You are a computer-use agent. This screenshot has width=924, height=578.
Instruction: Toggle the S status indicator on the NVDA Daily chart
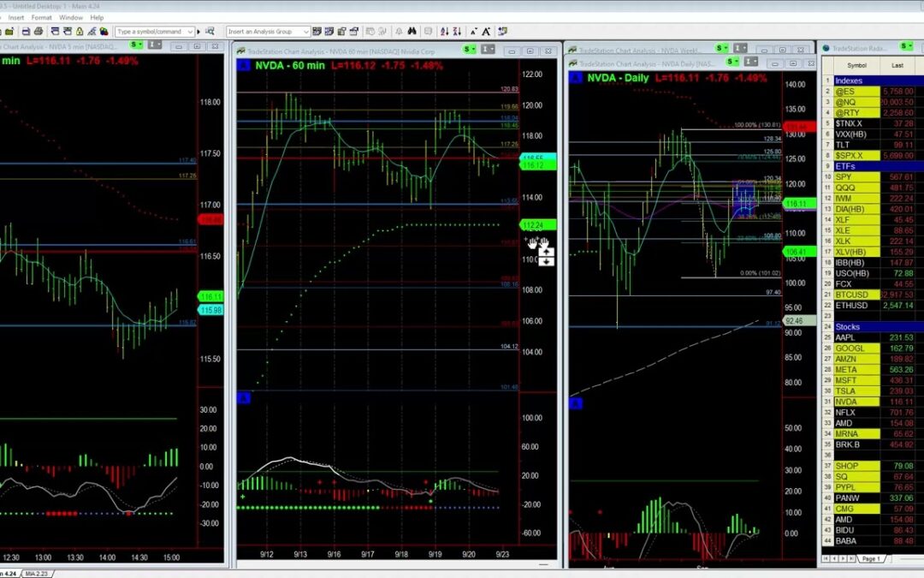tap(730, 60)
